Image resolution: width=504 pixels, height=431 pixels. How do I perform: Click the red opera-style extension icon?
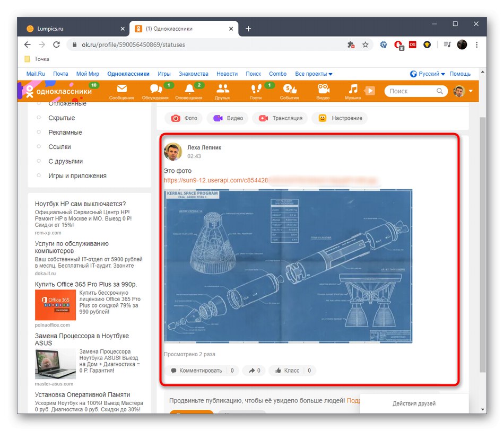click(398, 45)
